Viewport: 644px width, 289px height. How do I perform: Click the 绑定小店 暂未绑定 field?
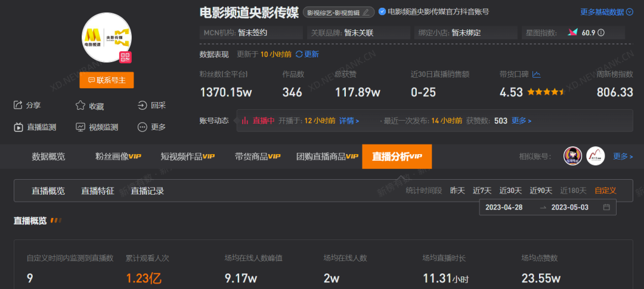click(466, 33)
